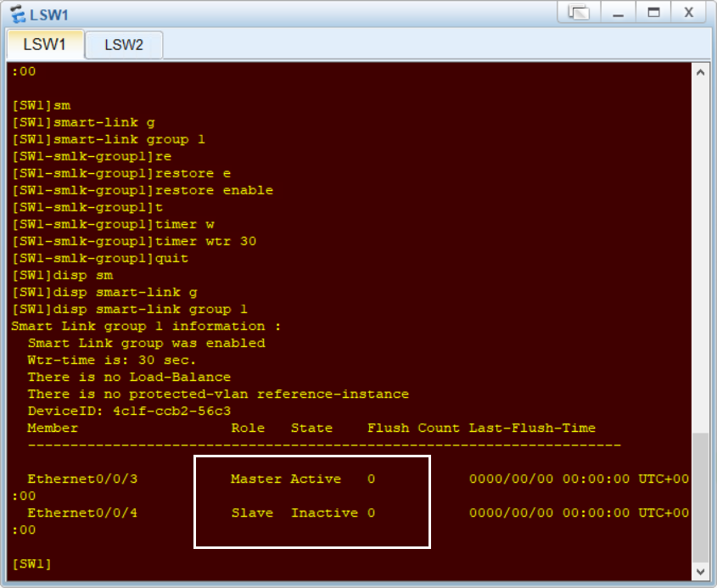
Task: Switch to the LSW2 tab
Action: 124,45
